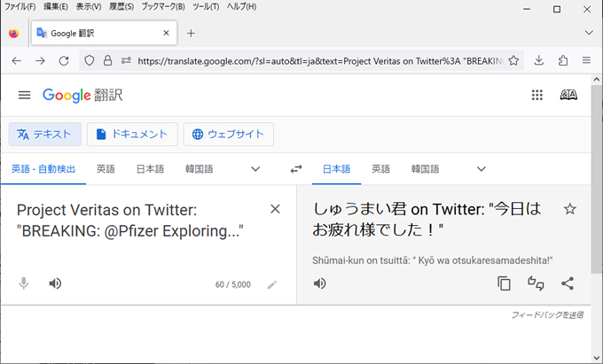603x364 pixels.
Task: Click the site security padlock icon
Action: click(x=107, y=60)
